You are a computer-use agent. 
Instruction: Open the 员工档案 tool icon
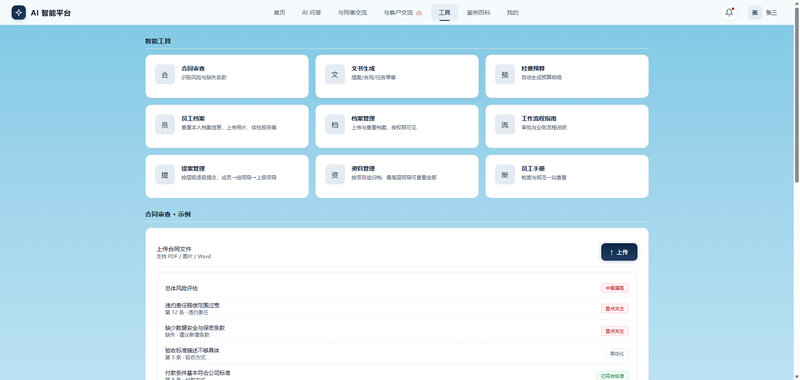(x=165, y=124)
